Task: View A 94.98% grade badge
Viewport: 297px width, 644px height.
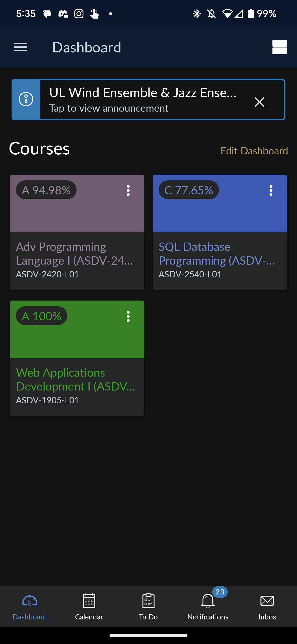Action: 46,190
